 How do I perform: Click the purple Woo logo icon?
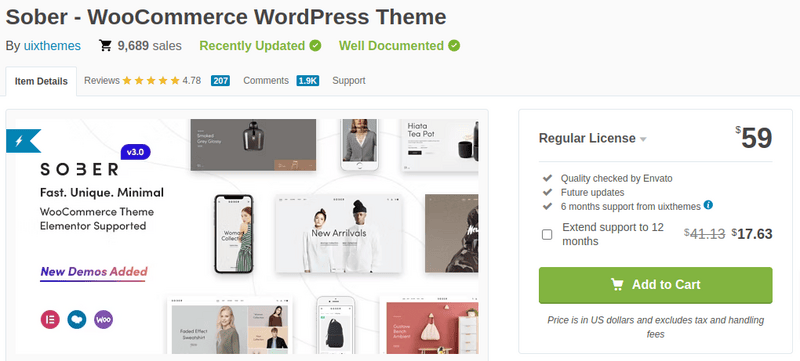pos(104,320)
